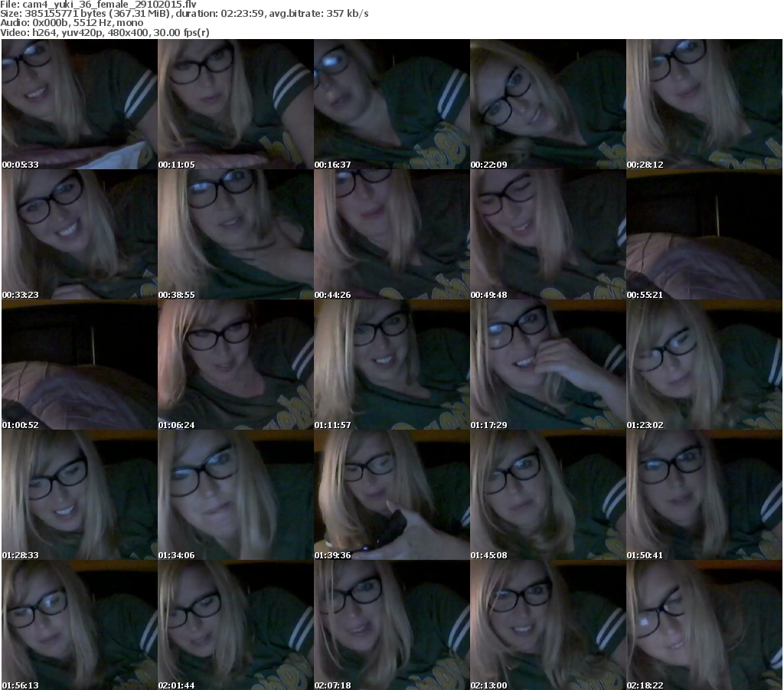784x690 pixels.
Task: Open the frame at 00:33:23
Action: click(80, 234)
